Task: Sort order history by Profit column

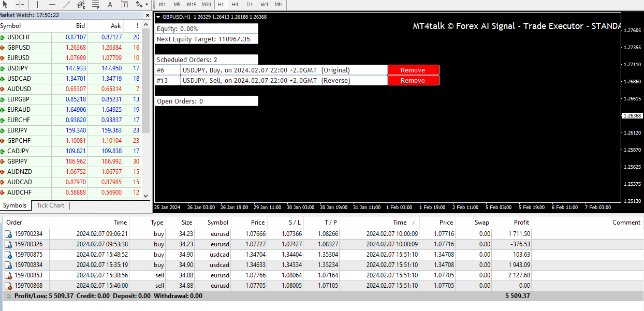Action: 511,222
